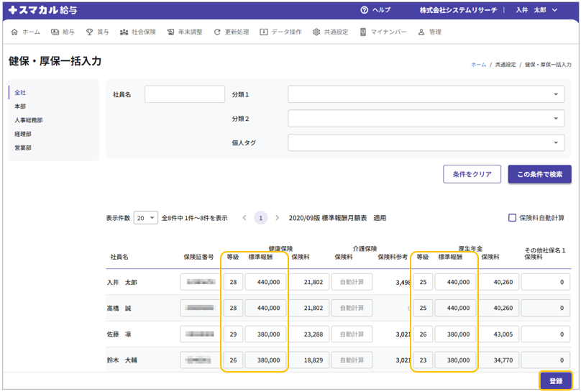Viewport: 581px width, 392px height.
Task: Open the 年末調整 menu icon
Action: click(170, 32)
